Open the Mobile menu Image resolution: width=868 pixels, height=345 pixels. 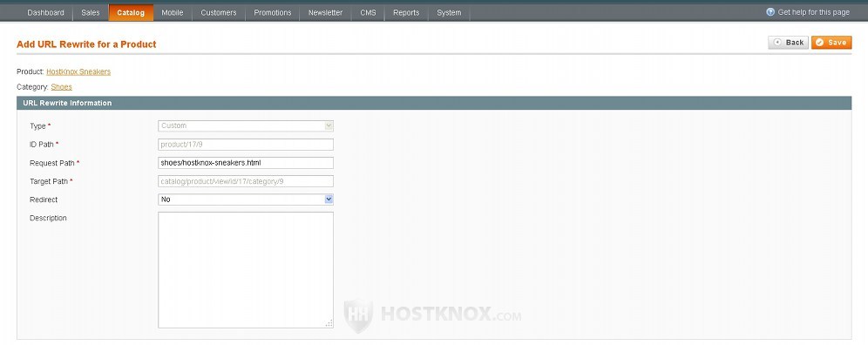[x=173, y=13]
